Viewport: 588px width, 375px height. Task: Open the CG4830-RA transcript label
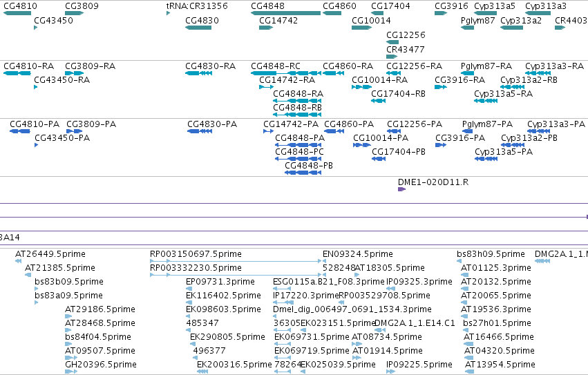[x=210, y=66]
